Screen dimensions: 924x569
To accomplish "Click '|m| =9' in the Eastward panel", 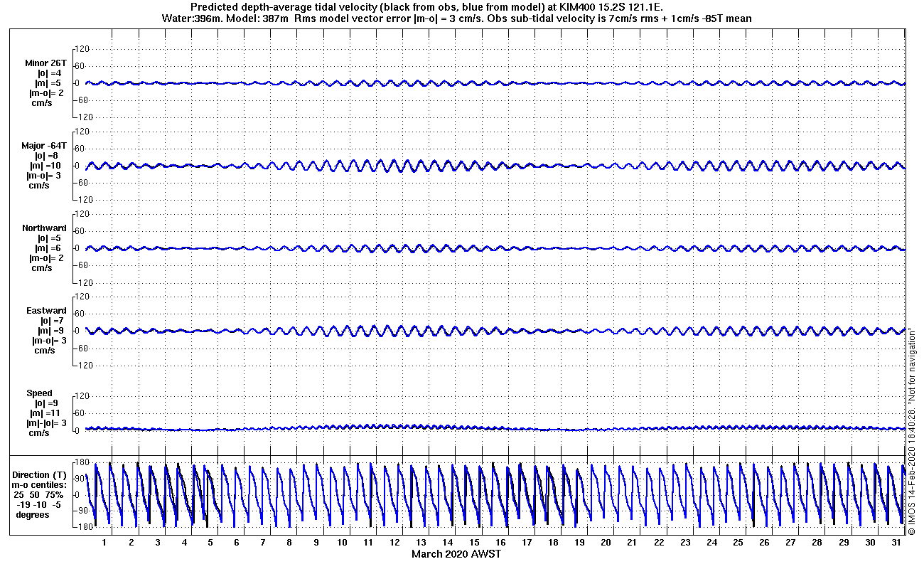I will coord(50,331).
